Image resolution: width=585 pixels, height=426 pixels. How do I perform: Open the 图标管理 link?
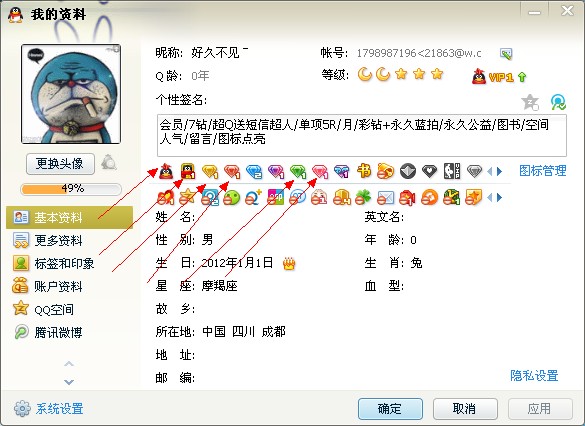543,171
